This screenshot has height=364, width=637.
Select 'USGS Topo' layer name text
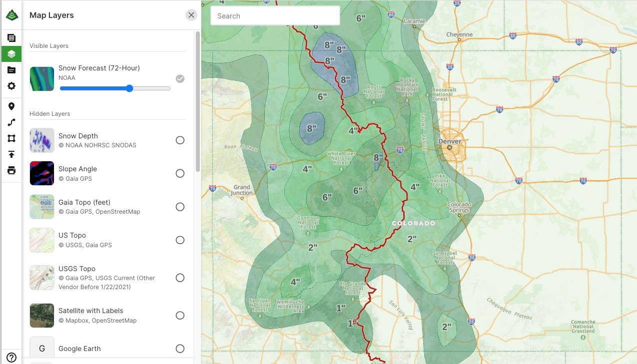(x=77, y=269)
